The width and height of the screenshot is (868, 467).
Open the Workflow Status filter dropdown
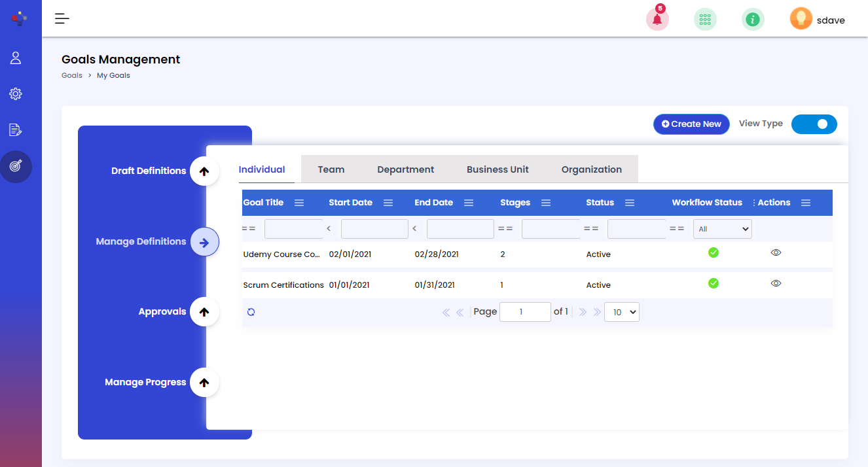pyautogui.click(x=722, y=229)
